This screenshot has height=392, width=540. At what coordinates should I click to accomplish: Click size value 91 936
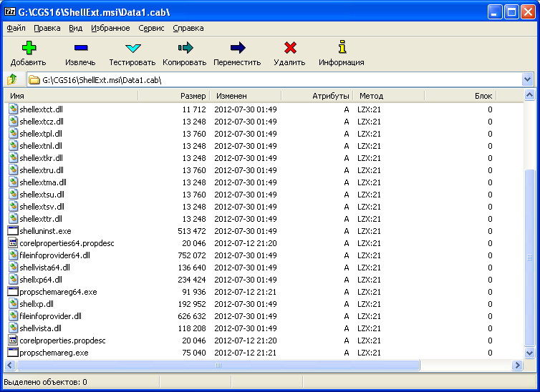tap(194, 292)
